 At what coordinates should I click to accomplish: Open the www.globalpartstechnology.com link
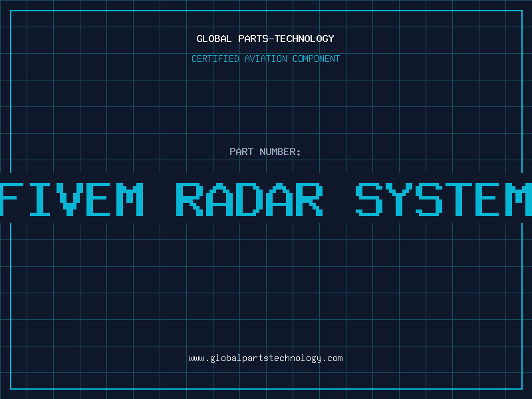tap(265, 358)
